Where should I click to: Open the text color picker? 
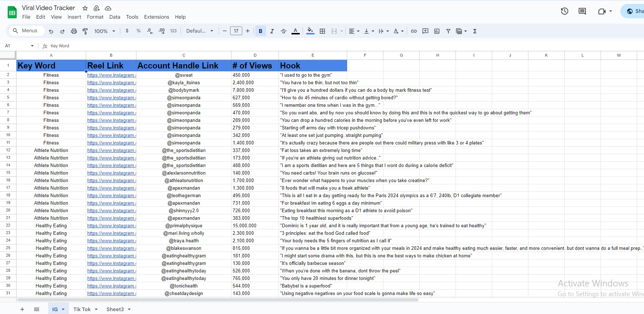point(295,31)
